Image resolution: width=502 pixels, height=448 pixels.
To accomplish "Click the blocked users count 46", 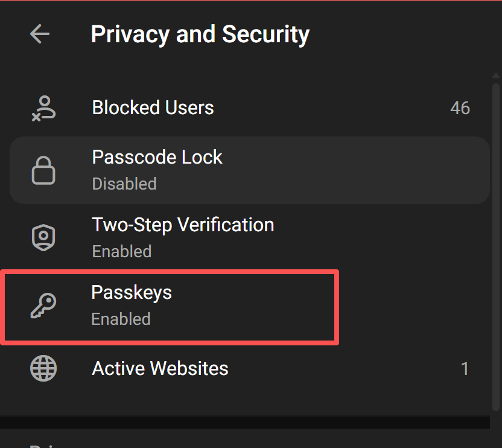I will coord(460,109).
